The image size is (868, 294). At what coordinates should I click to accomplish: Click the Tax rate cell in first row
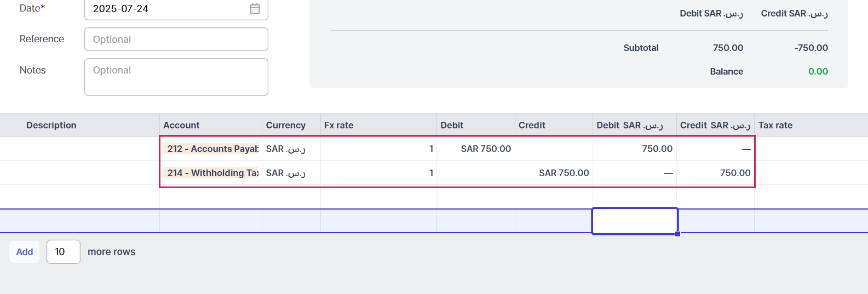coord(811,149)
